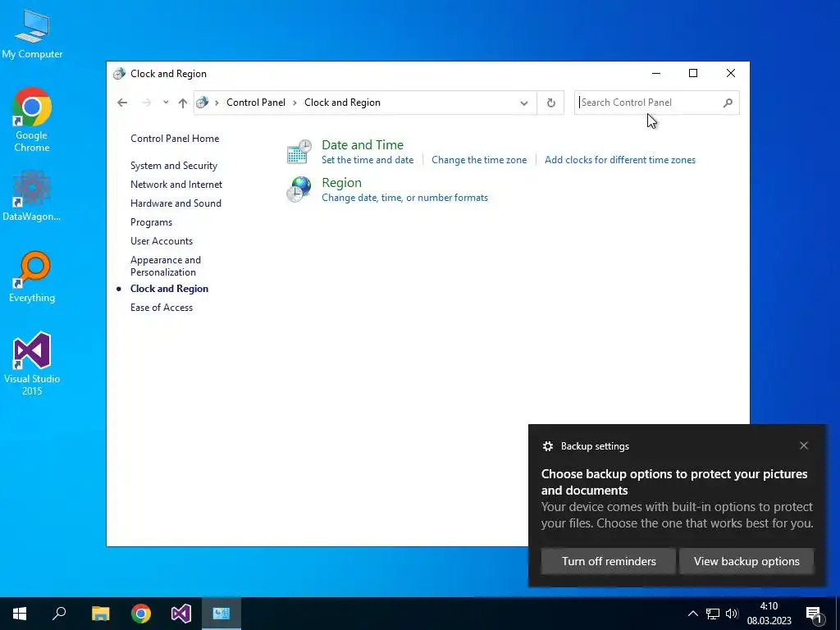The image size is (840, 630).
Task: Maximize the Clock and Region window
Action: 693,73
